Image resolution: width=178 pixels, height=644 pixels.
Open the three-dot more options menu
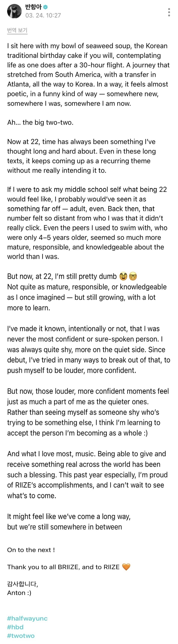(169, 12)
